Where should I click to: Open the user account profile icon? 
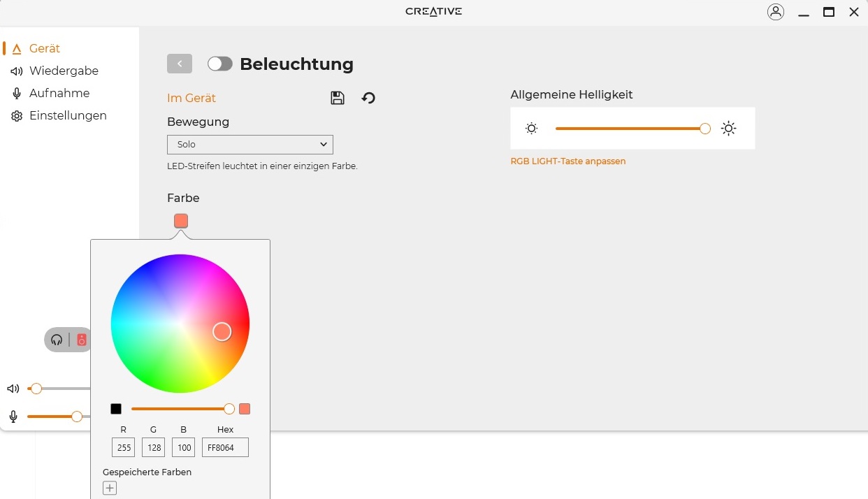pos(776,12)
